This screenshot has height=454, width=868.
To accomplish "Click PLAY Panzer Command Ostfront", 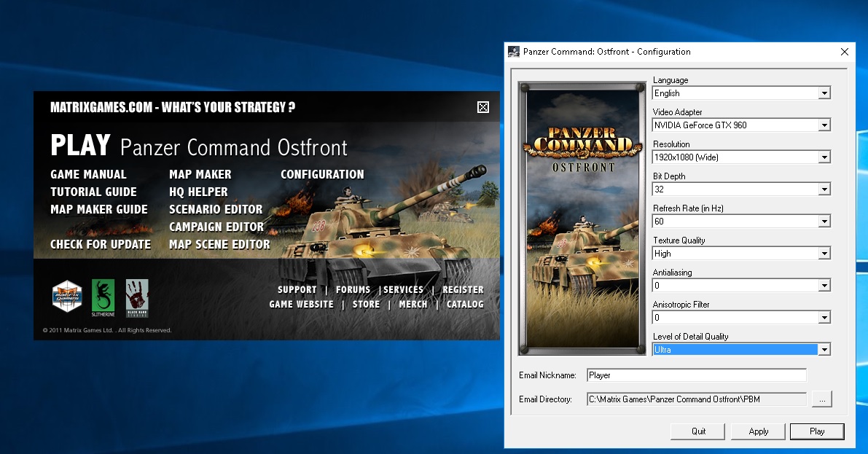I will 199,146.
